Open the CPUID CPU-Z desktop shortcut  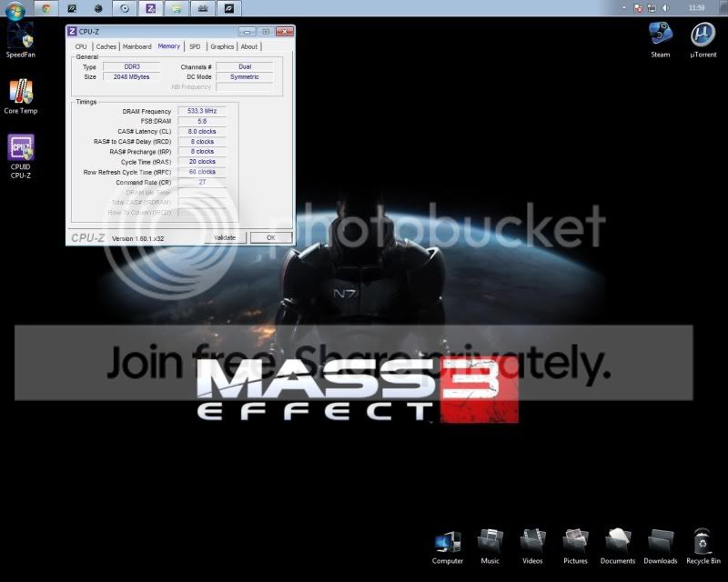tap(20, 157)
